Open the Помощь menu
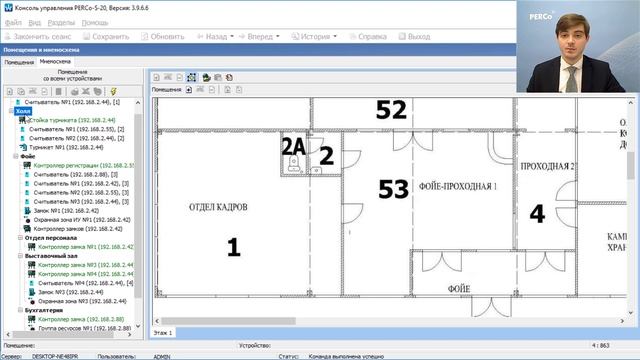 pyautogui.click(x=95, y=22)
